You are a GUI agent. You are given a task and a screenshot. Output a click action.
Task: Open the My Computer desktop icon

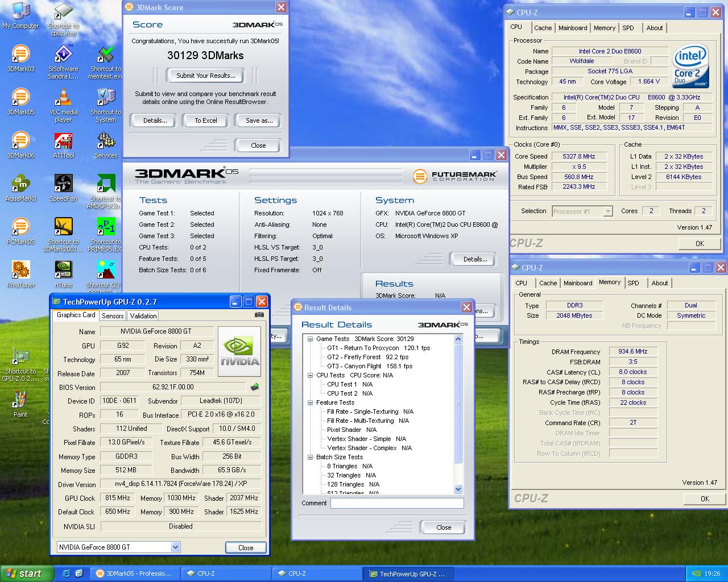coord(20,15)
